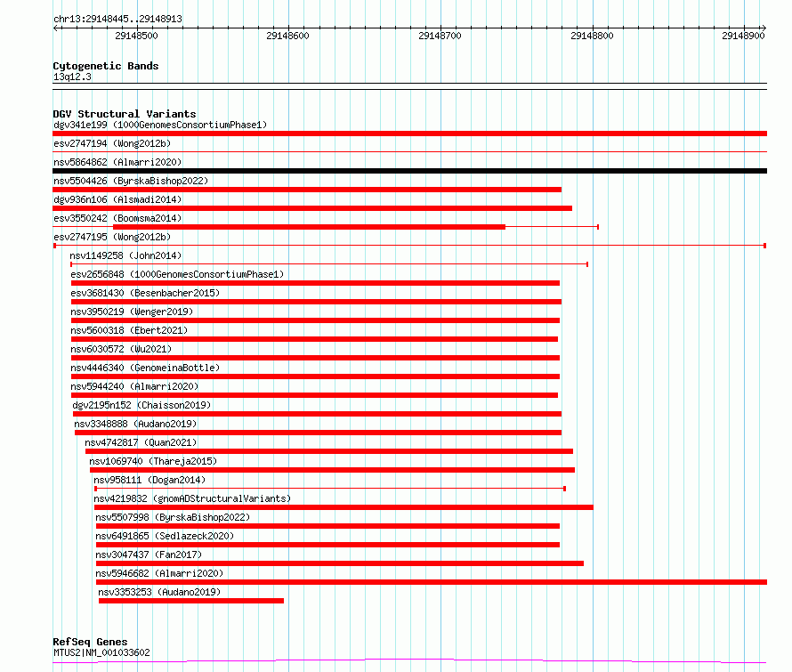Click the red bar under nsv4219832 gnomAD

(343, 507)
